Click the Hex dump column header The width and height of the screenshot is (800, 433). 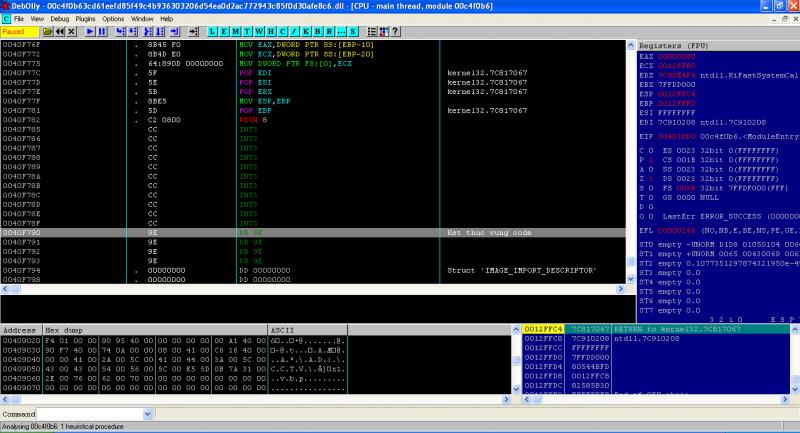coord(155,330)
